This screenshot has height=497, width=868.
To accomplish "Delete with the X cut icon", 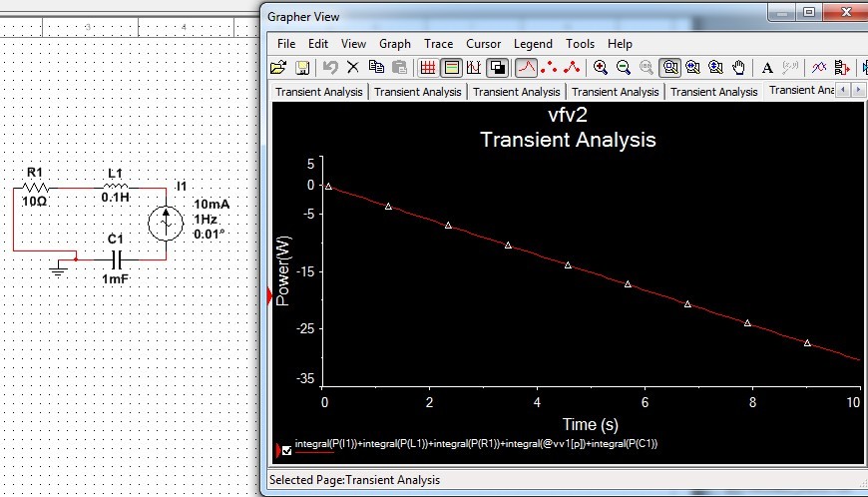I will click(352, 68).
